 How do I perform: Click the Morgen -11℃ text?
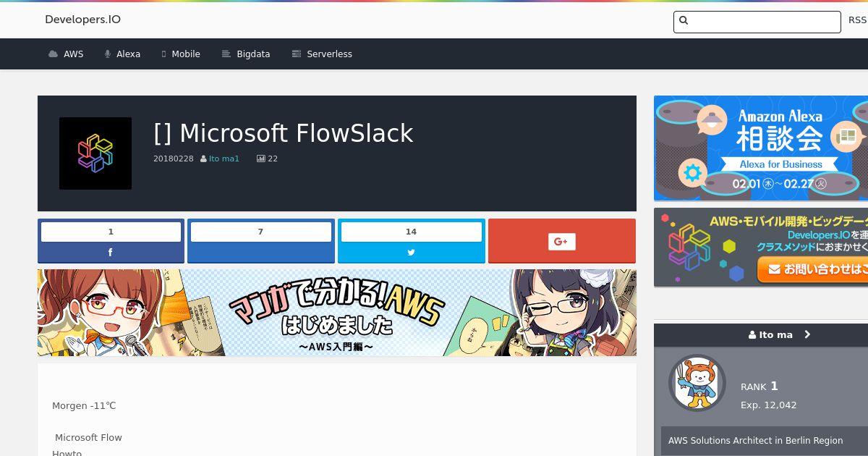84,406
